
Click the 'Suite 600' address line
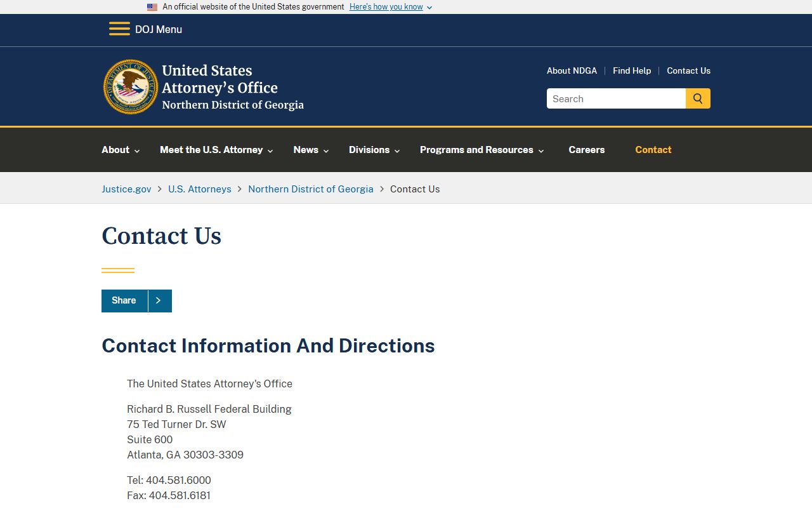[150, 439]
